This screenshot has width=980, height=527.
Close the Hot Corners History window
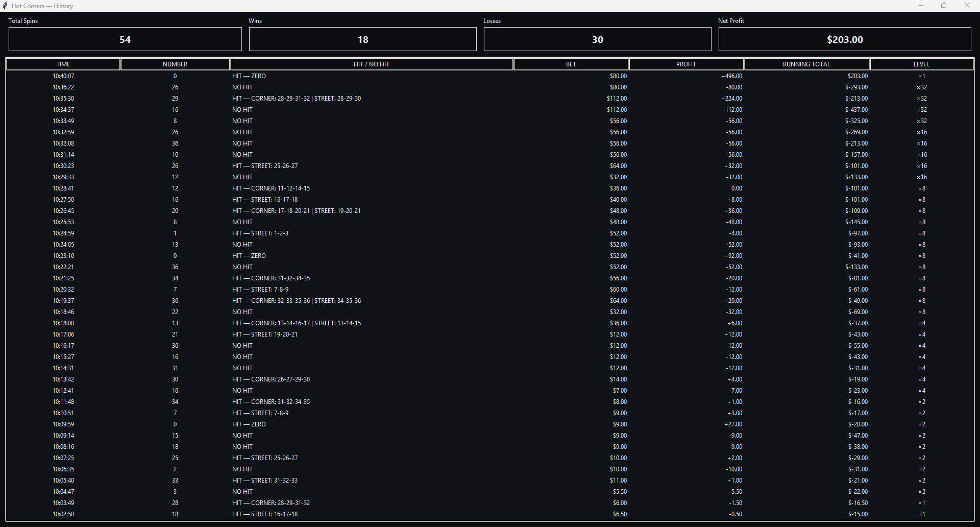pyautogui.click(x=967, y=6)
